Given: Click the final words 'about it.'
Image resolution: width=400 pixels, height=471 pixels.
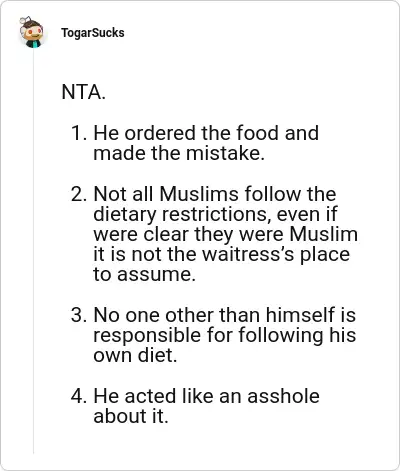Looking at the screenshot, I should [131, 416].
